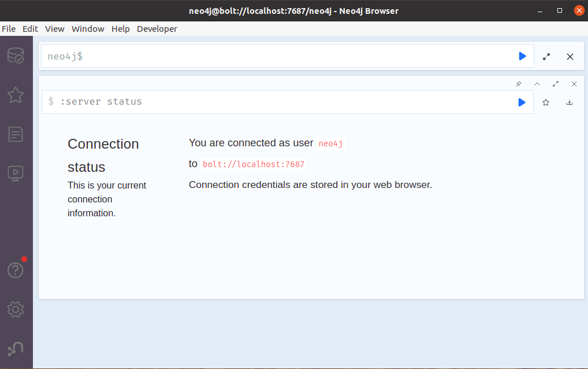Pin the server status frame

518,84
